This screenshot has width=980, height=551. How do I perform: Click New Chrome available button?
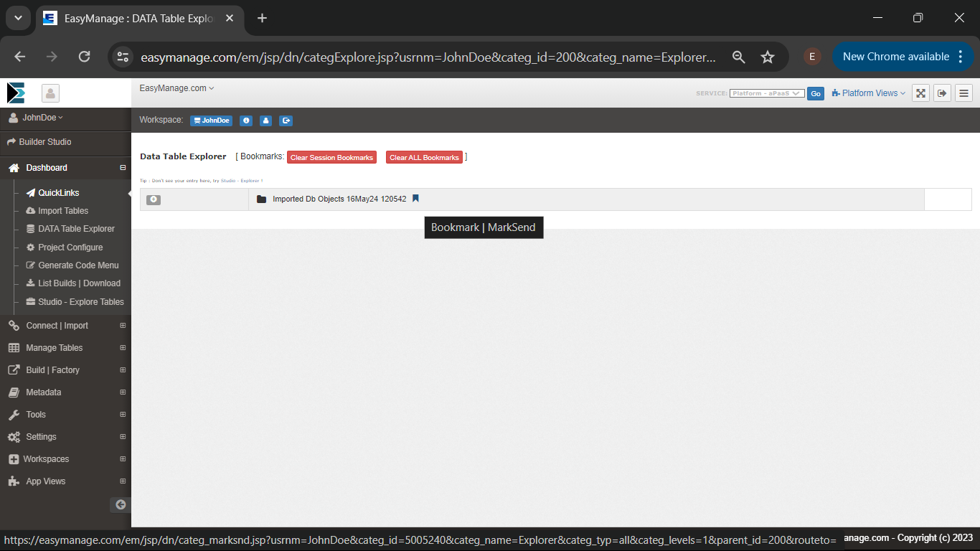(x=903, y=57)
